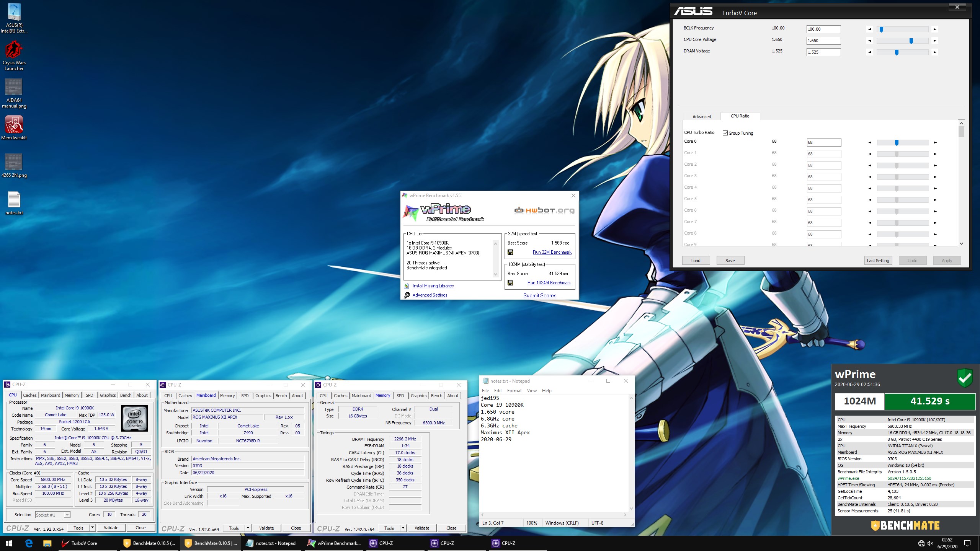980x551 pixels.
Task: Select the TurboV CPU Ratio tab
Action: 740,116
